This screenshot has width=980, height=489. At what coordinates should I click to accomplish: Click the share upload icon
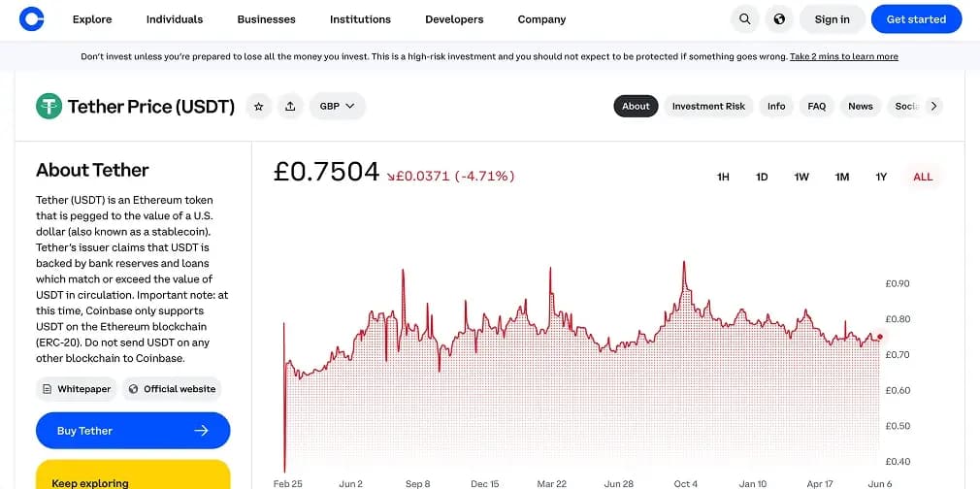(x=290, y=107)
